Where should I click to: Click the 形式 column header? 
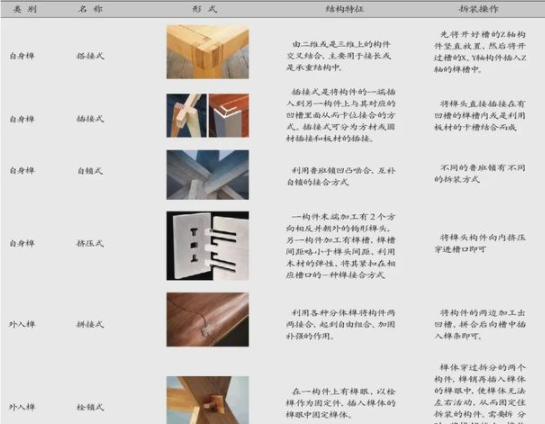pos(205,9)
